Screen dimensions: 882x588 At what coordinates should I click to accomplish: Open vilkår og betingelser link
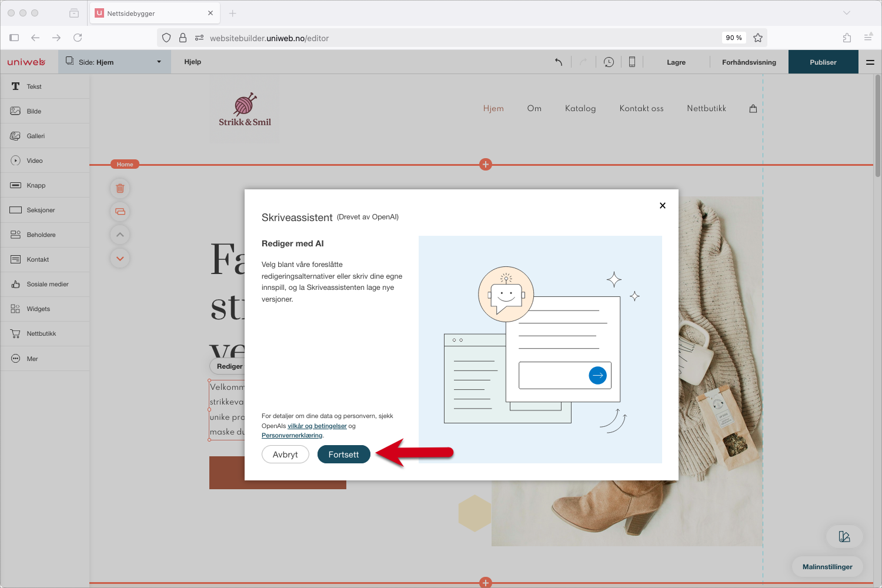coord(317,426)
